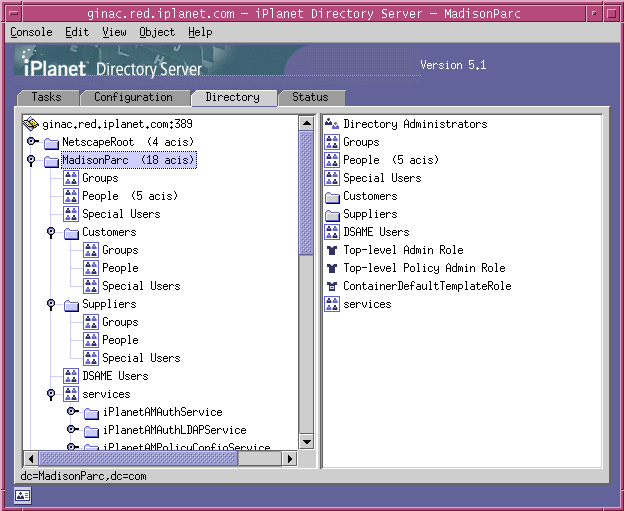Switch to the Status tab
This screenshot has width=624, height=511.
311,98
